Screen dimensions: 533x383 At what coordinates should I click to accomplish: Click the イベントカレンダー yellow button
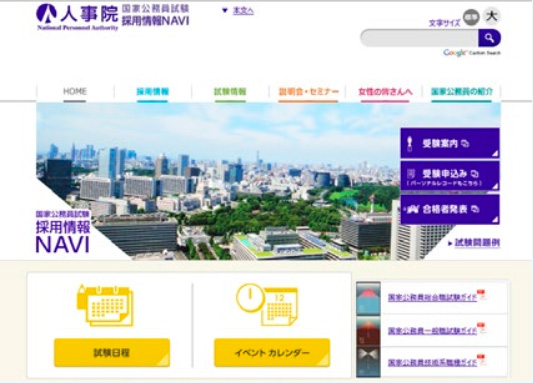pos(272,353)
